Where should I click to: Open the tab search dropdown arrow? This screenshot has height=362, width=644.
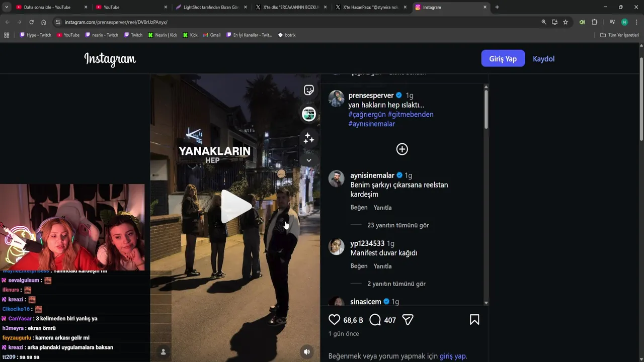(6, 7)
